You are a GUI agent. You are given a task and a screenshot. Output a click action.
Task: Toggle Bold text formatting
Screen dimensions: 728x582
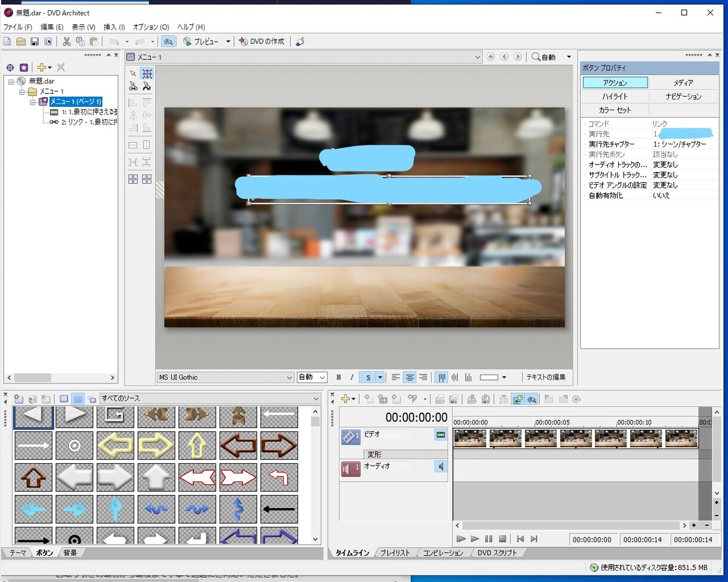[339, 377]
